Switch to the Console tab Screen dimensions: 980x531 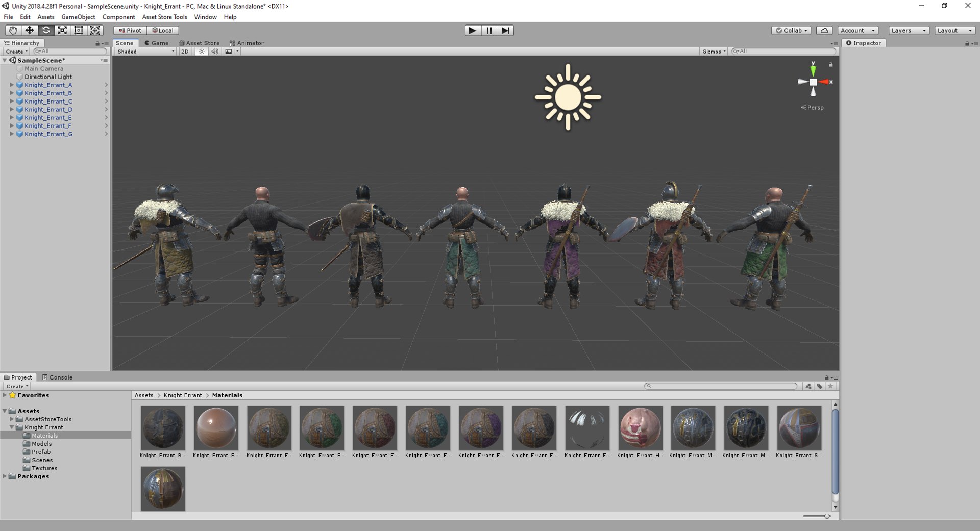[57, 377]
